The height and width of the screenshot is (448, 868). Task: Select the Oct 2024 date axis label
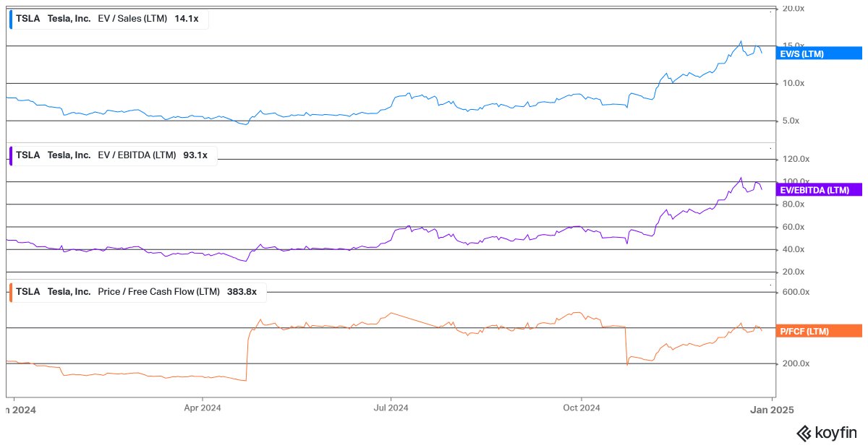click(580, 408)
